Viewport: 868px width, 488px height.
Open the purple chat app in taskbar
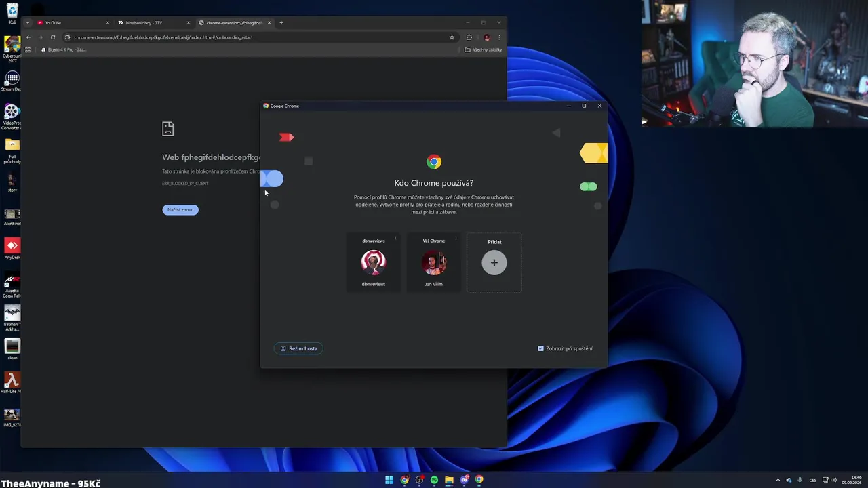(464, 480)
